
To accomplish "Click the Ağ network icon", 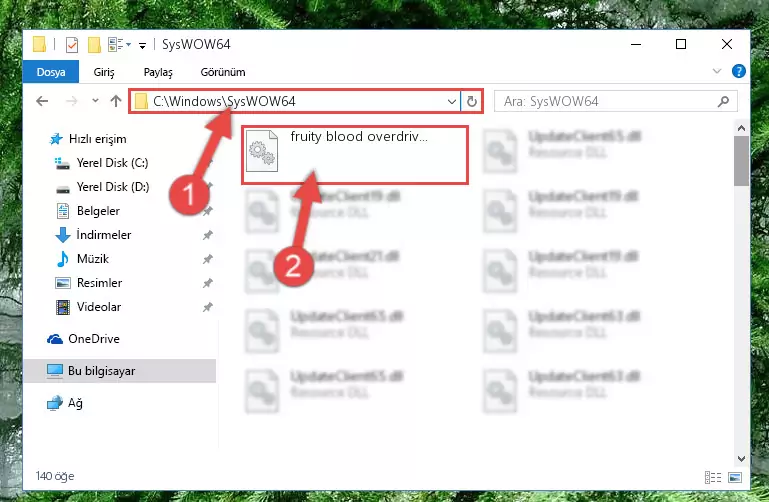I will pos(55,403).
